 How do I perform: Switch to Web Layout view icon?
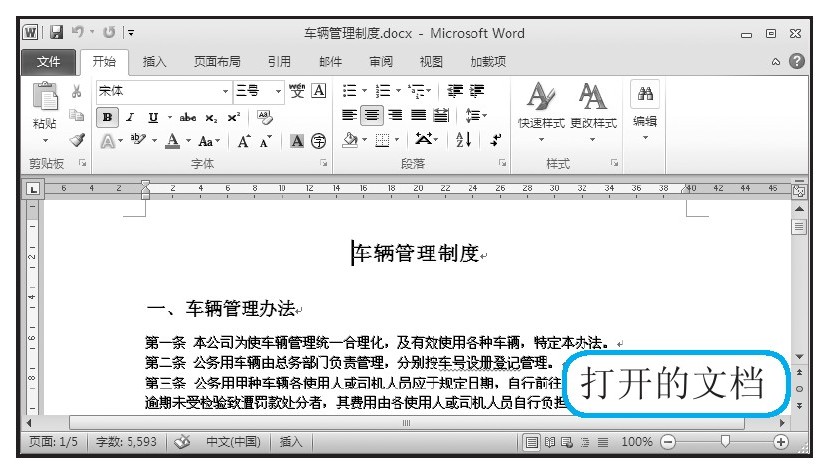[567, 442]
